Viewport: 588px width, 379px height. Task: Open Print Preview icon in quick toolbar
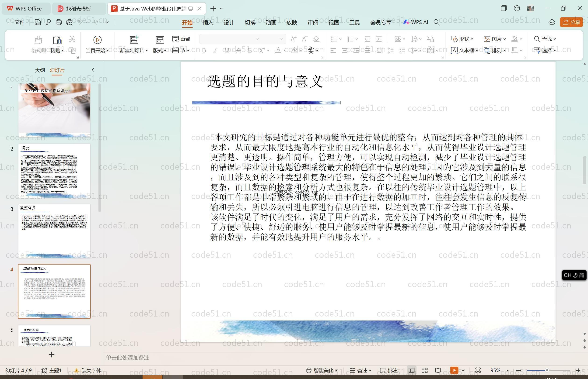pos(69,22)
